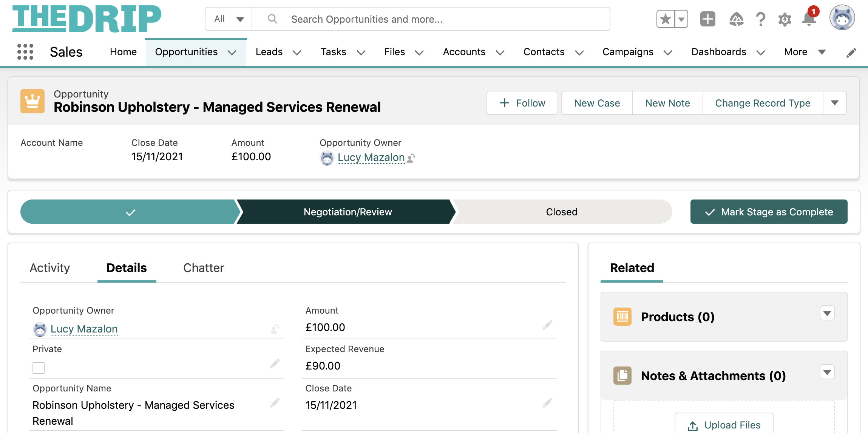Open the Lucy Mazalon owner link

pyautogui.click(x=371, y=157)
